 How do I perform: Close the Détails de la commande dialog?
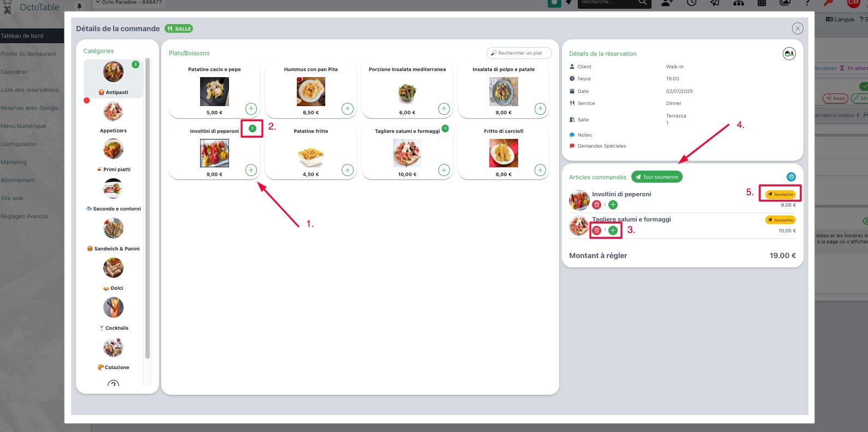pos(797,28)
